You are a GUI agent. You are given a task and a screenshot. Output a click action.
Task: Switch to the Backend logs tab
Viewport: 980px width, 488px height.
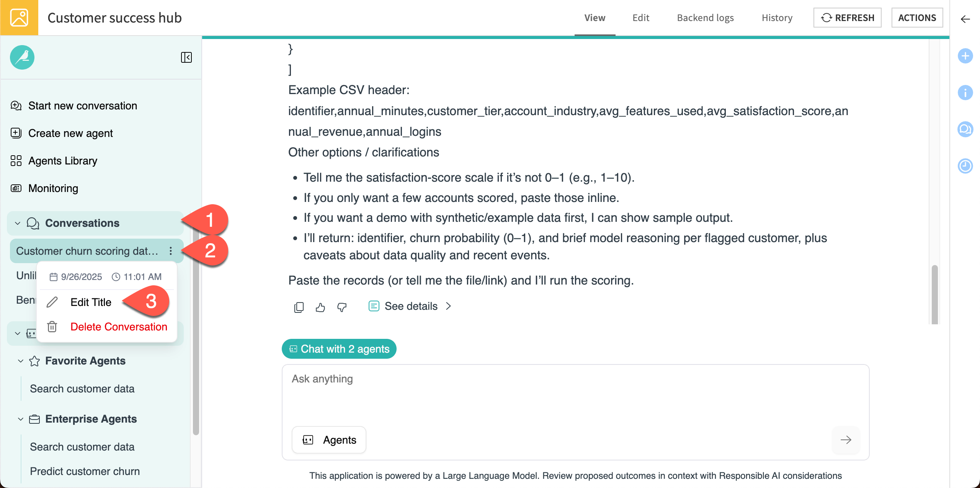coord(705,18)
